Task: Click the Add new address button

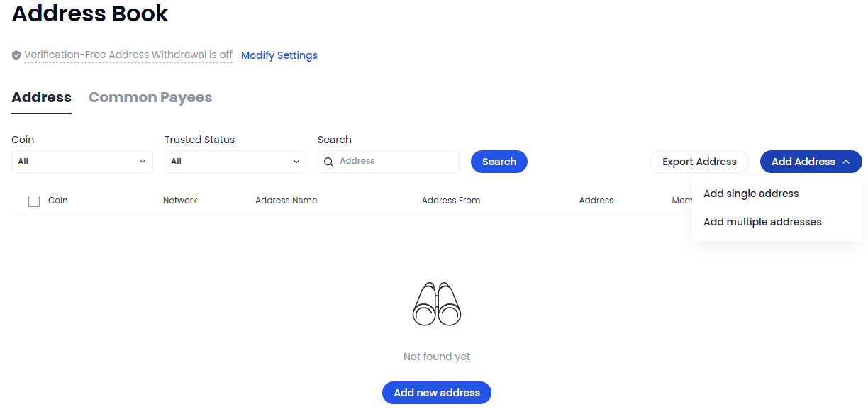Action: click(437, 393)
